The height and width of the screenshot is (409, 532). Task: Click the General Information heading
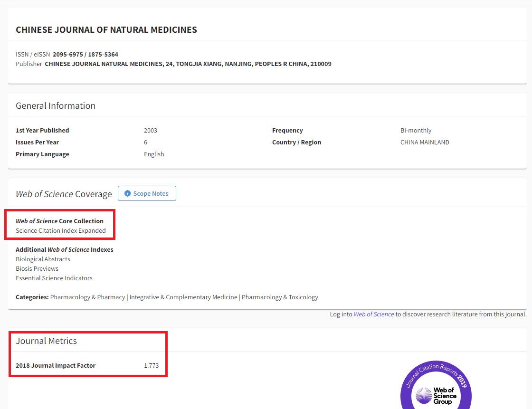coord(56,105)
